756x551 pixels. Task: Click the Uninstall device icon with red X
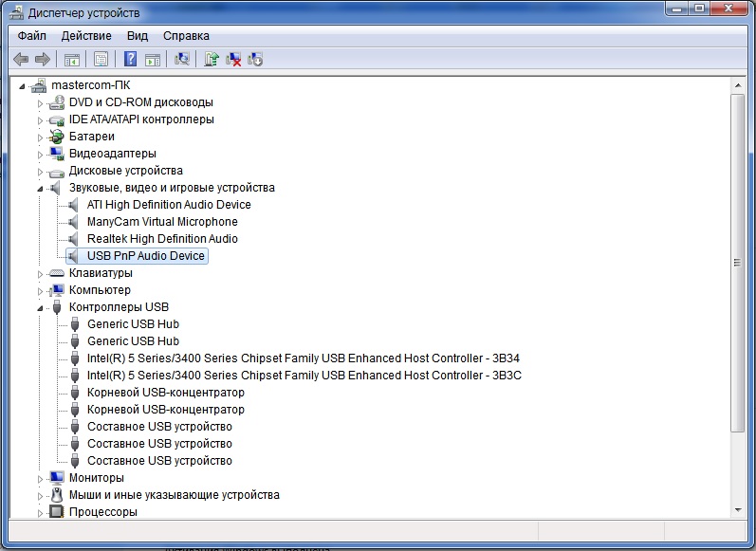point(233,59)
